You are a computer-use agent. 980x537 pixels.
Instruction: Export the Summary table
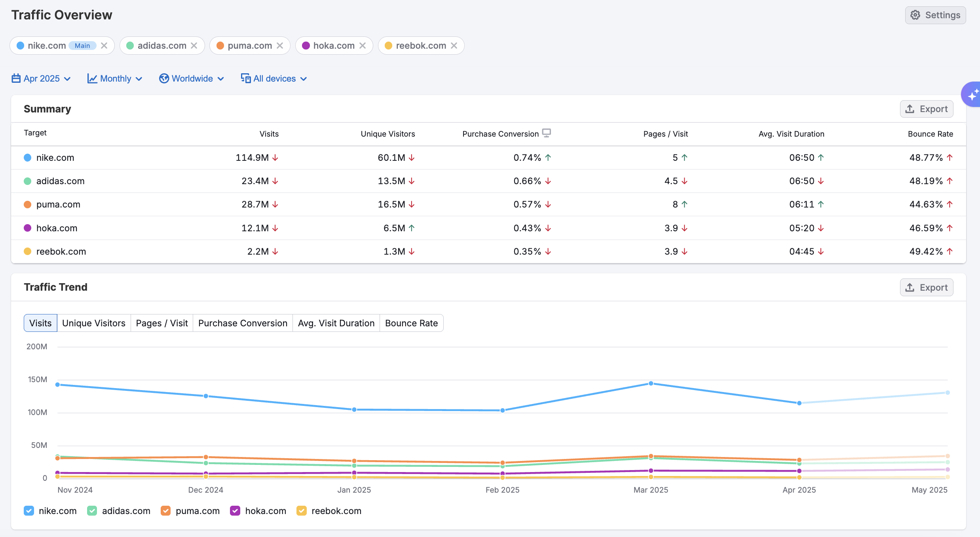tap(926, 109)
